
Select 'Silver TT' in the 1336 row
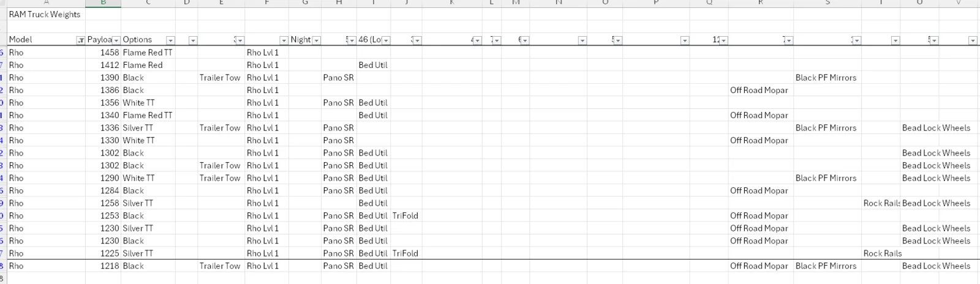(x=138, y=128)
